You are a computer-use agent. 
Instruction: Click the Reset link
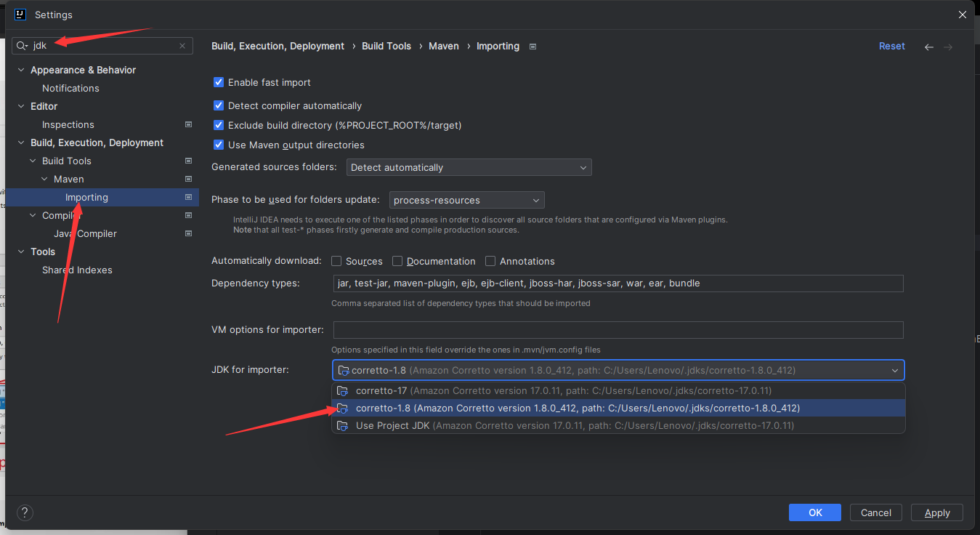click(892, 46)
